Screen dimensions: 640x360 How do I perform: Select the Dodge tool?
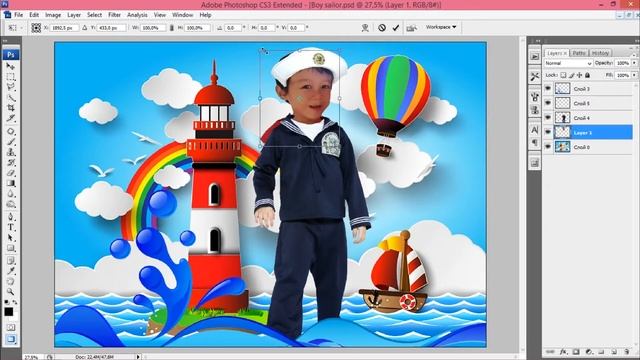[x=11, y=204]
